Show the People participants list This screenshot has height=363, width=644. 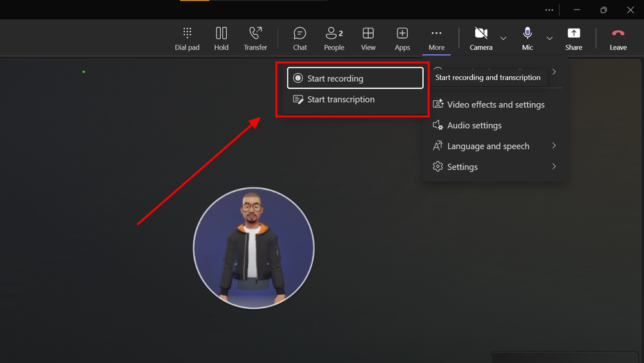(x=334, y=38)
